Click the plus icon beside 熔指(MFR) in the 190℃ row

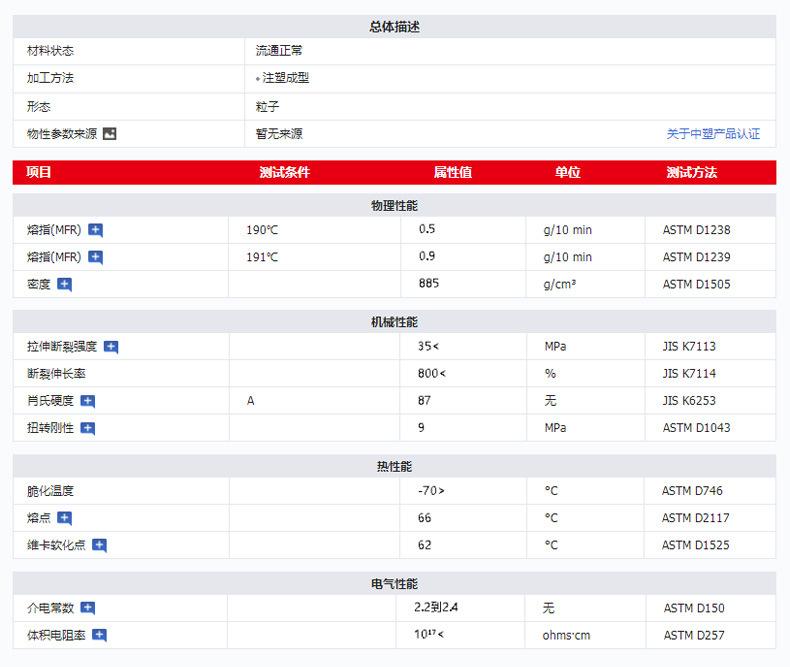tap(96, 230)
